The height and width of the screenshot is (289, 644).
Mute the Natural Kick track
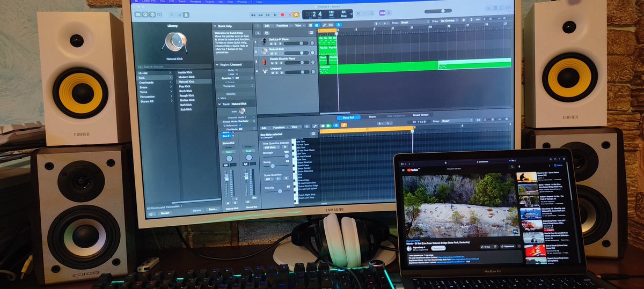(272, 54)
